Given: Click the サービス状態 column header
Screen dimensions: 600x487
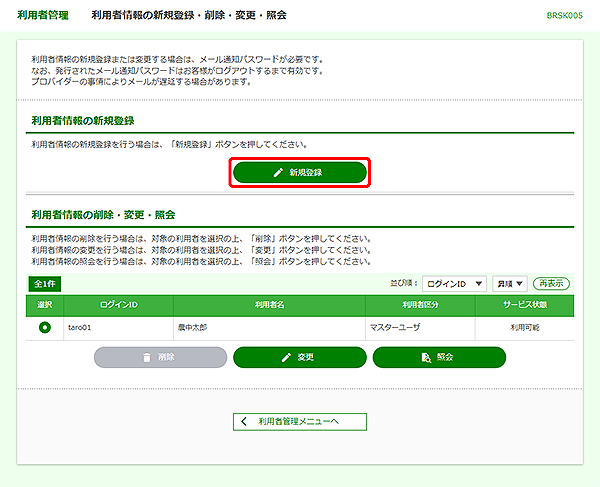Looking at the screenshot, I should [x=525, y=305].
